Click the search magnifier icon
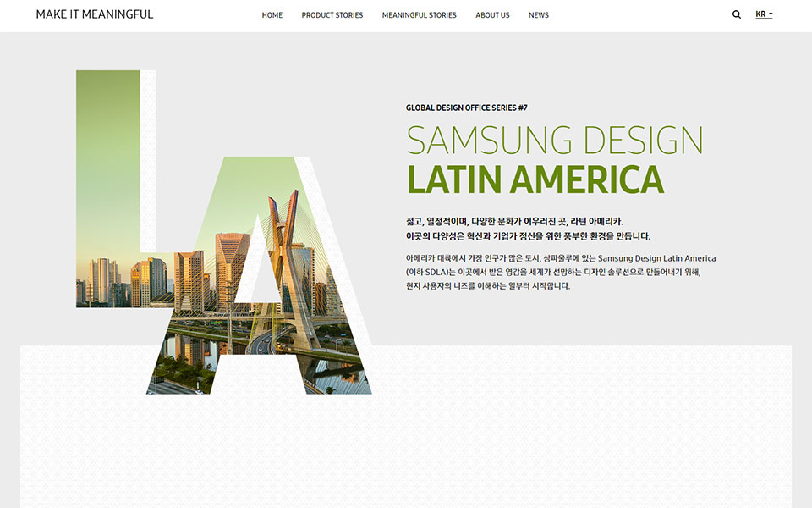812x508 pixels. pyautogui.click(x=736, y=14)
